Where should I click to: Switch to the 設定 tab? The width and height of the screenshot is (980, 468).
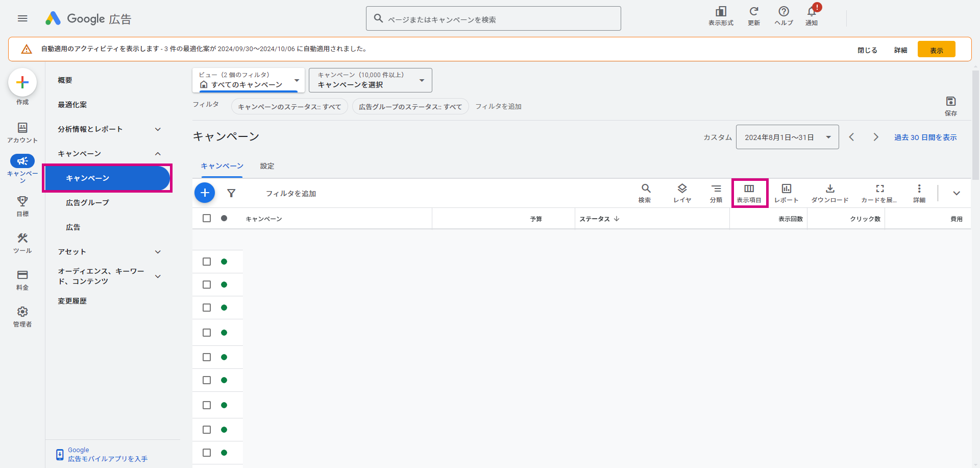(267, 166)
